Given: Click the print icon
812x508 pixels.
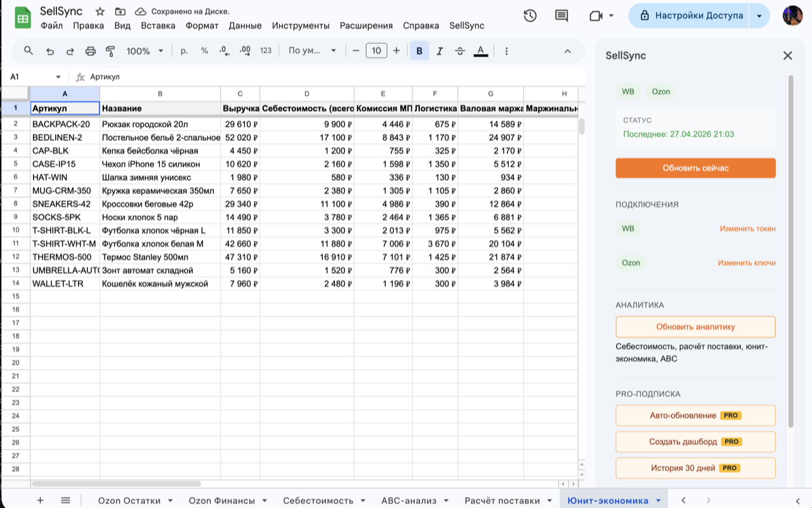Looking at the screenshot, I should (x=91, y=51).
